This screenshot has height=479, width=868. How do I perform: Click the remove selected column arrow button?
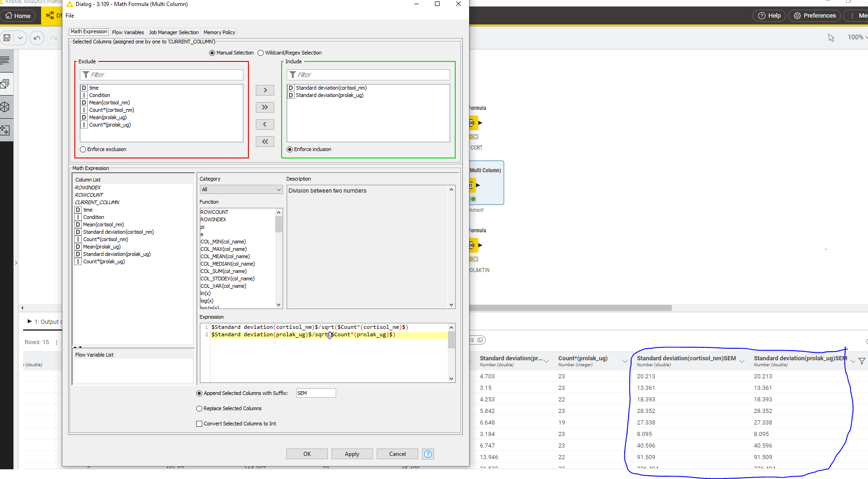(265, 124)
